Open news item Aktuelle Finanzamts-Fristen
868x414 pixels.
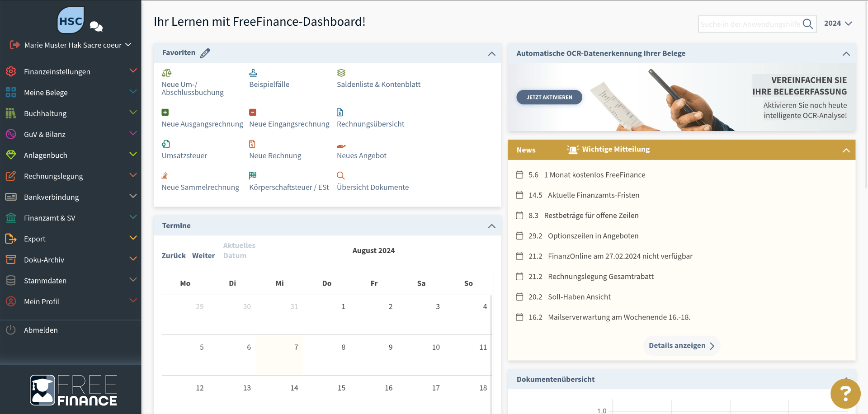[594, 195]
